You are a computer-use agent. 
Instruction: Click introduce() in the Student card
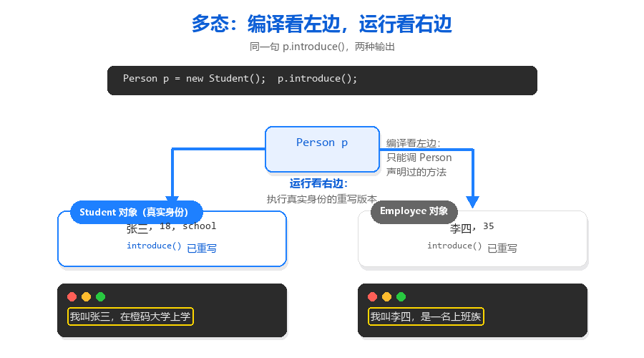[154, 246]
